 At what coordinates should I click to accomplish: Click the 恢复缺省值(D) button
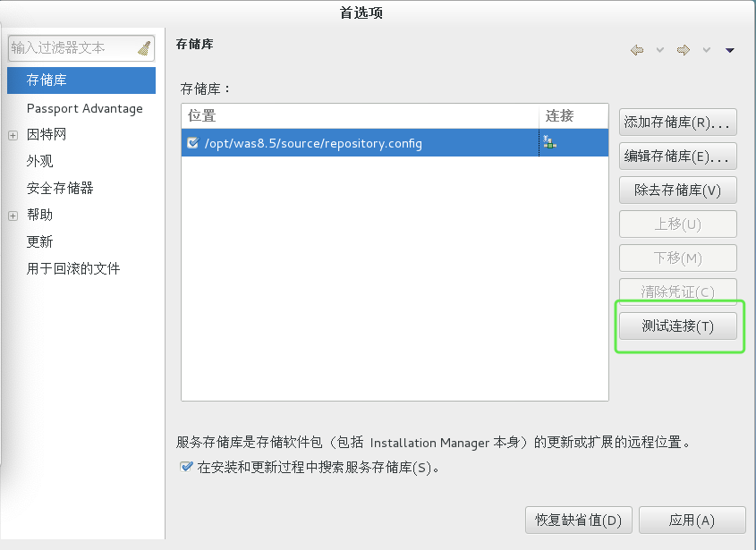(579, 520)
